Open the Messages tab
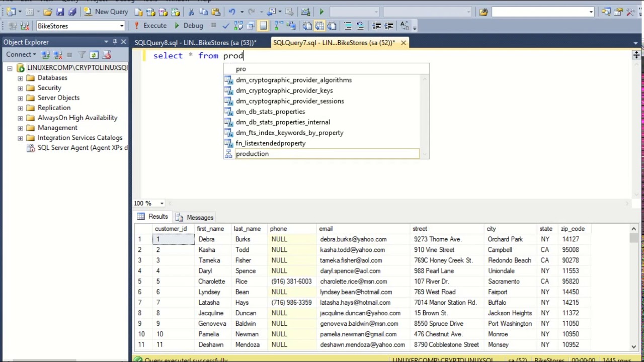The height and width of the screenshot is (362, 644). [195, 217]
